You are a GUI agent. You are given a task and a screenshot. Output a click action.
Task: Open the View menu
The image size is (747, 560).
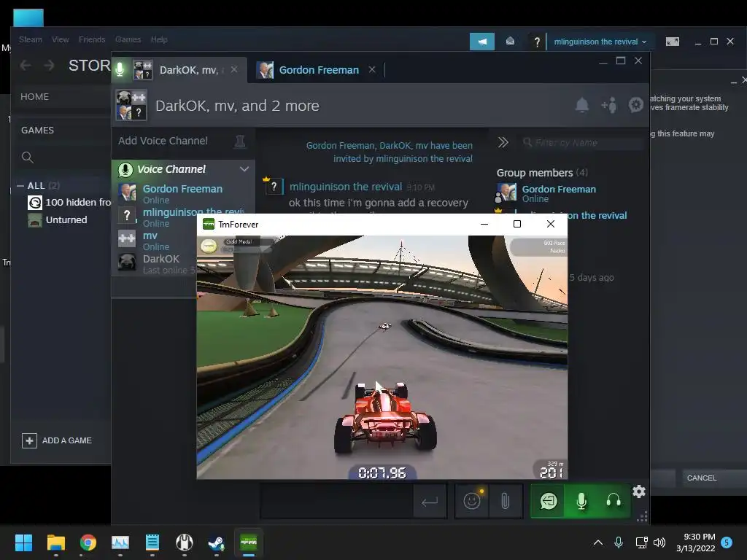[60, 39]
